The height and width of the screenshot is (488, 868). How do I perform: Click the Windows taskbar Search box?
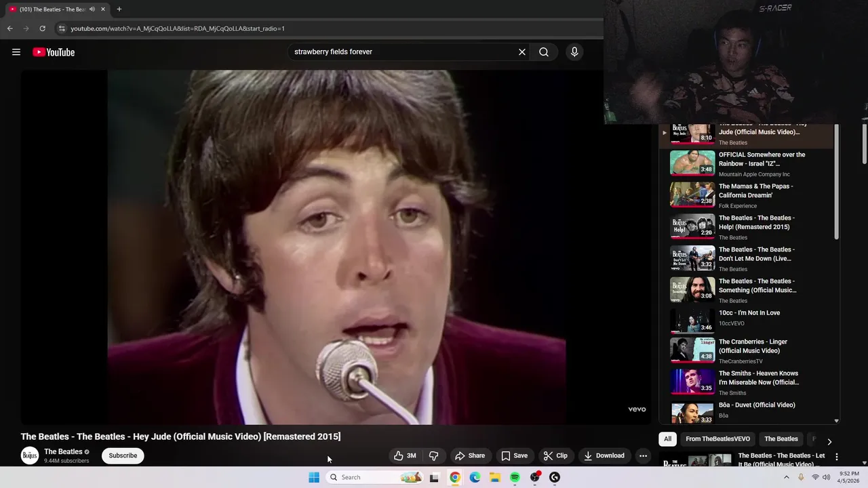pos(374,477)
